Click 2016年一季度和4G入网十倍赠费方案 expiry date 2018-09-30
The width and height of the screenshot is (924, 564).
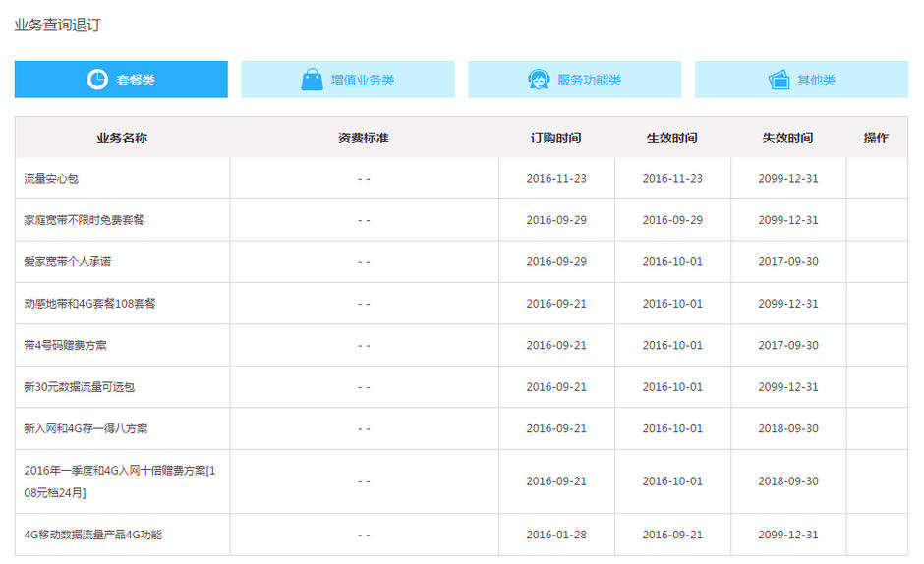[788, 481]
